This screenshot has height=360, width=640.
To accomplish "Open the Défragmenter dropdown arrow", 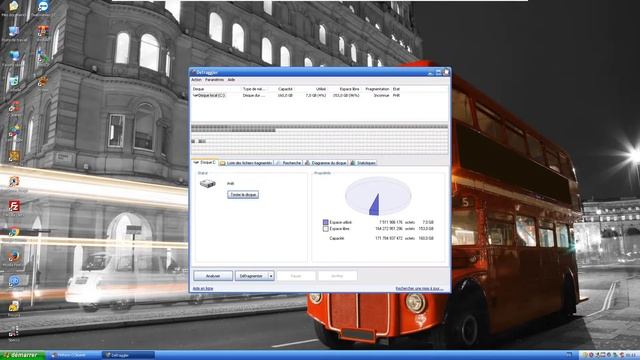I will click(271, 276).
